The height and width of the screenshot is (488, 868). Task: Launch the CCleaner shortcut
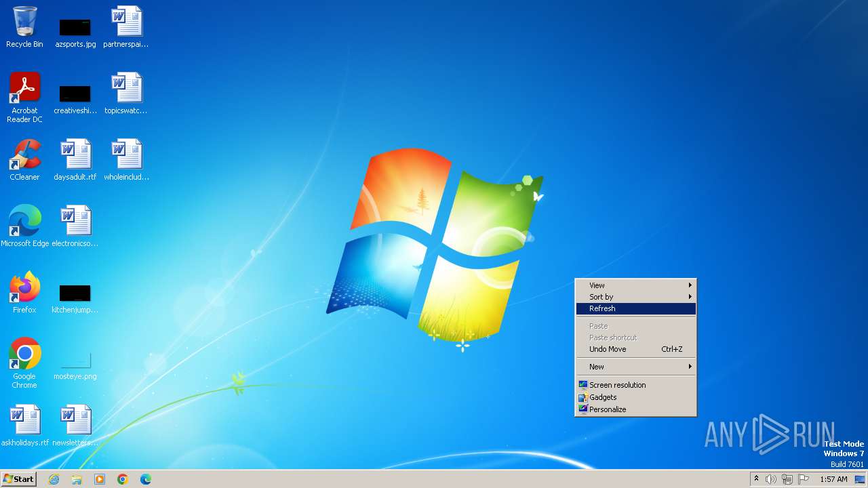[24, 160]
